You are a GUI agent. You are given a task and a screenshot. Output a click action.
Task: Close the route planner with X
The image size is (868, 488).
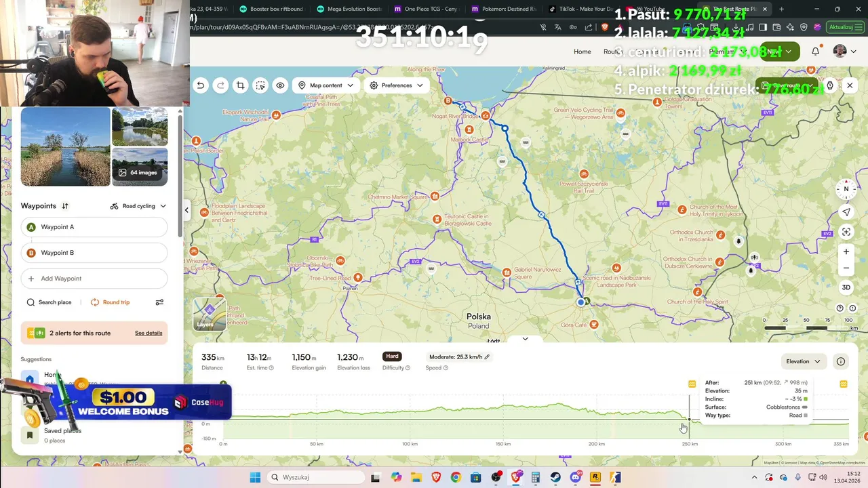point(850,85)
